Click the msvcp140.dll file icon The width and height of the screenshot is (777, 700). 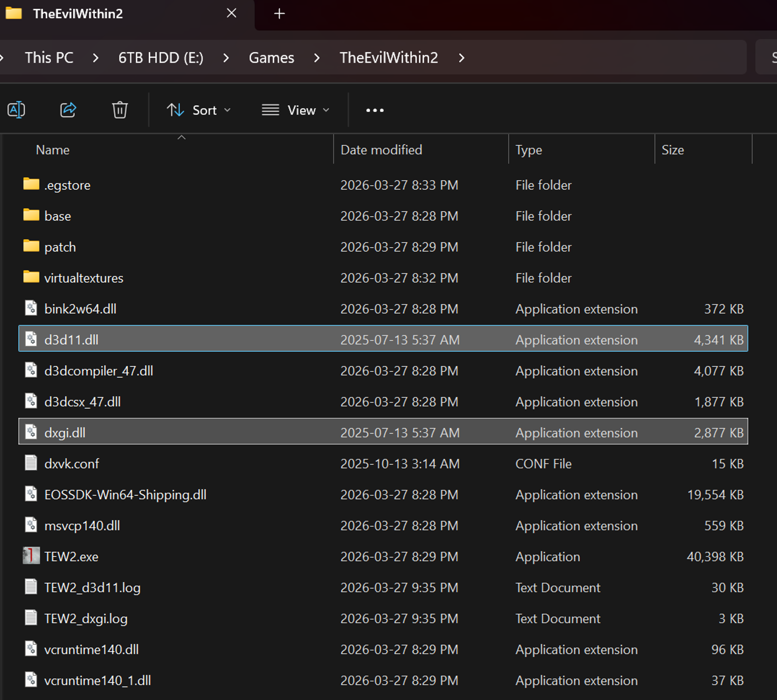(32, 525)
